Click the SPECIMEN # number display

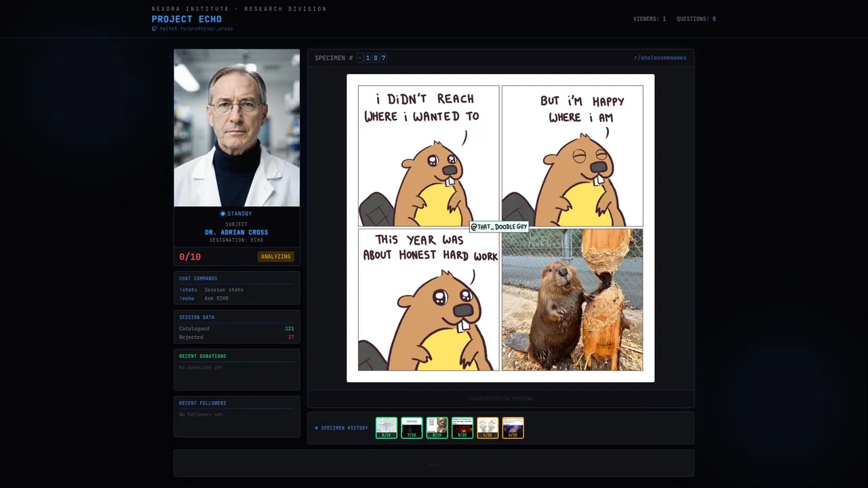click(372, 58)
